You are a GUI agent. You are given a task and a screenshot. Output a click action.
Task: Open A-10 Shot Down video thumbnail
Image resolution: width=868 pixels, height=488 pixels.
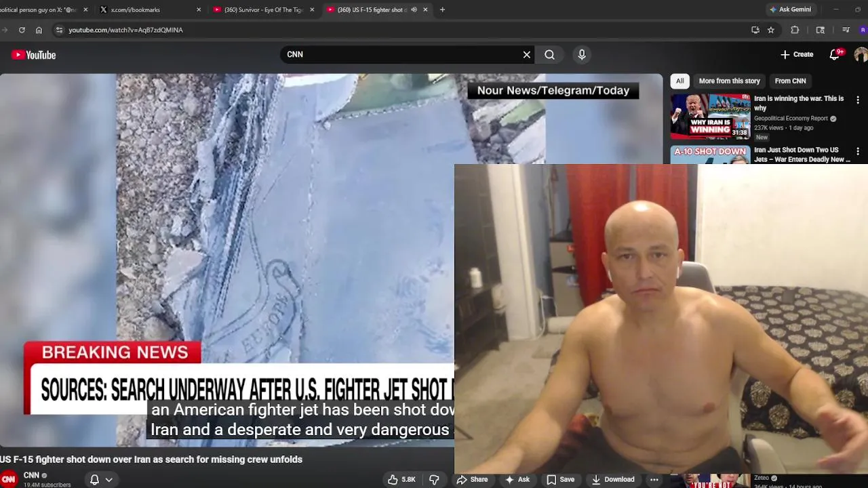coord(710,155)
